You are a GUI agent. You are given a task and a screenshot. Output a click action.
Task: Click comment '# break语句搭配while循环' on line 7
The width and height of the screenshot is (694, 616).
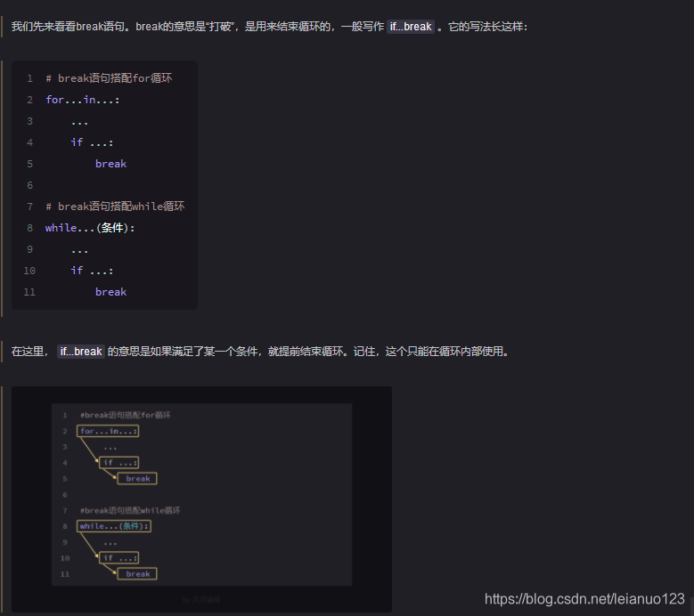click(x=115, y=207)
